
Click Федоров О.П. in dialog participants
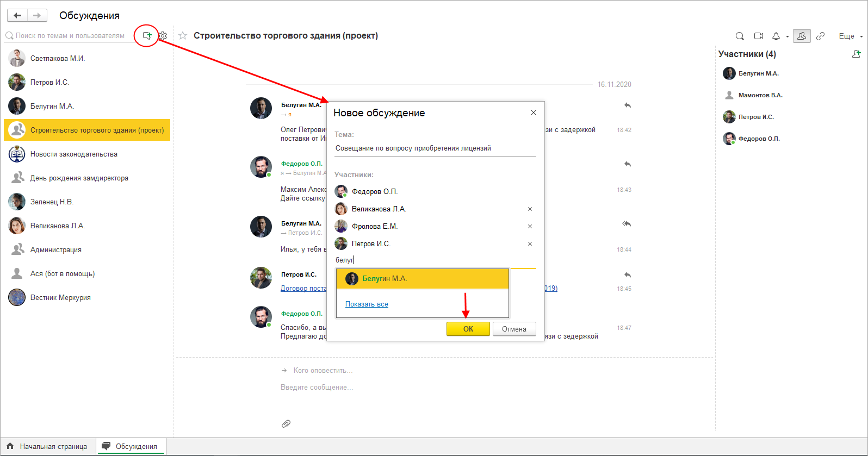coord(374,192)
